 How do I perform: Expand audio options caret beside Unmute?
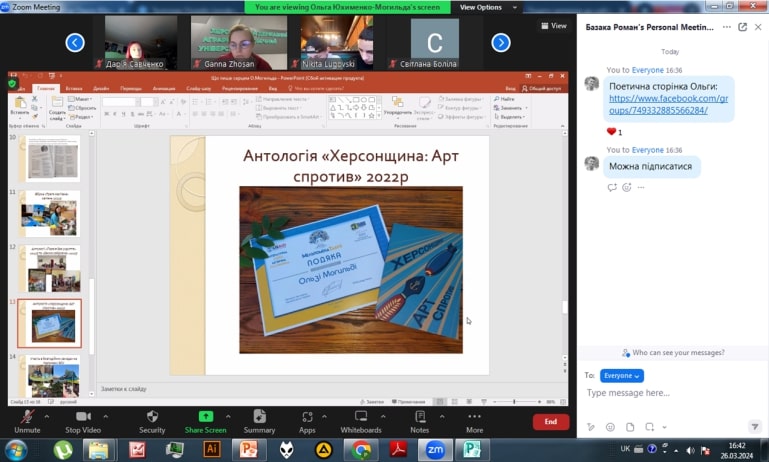tap(47, 416)
